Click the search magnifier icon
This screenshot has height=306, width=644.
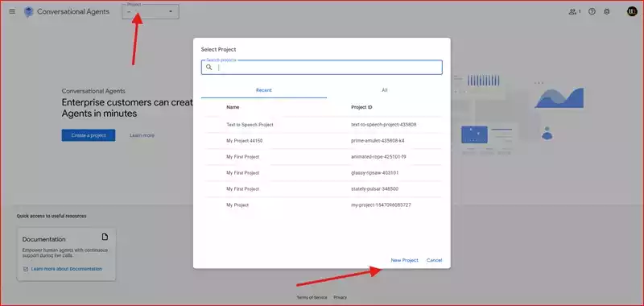click(209, 68)
